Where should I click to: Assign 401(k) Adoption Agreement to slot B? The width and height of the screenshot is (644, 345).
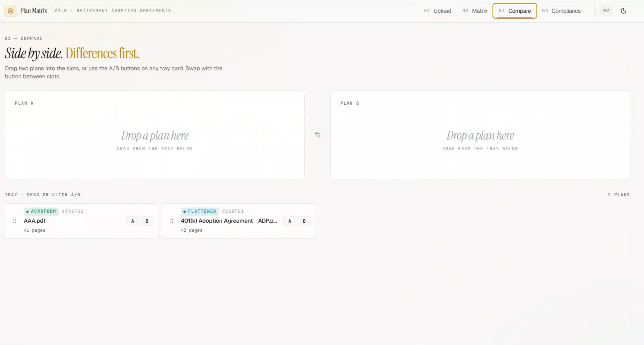[304, 221]
